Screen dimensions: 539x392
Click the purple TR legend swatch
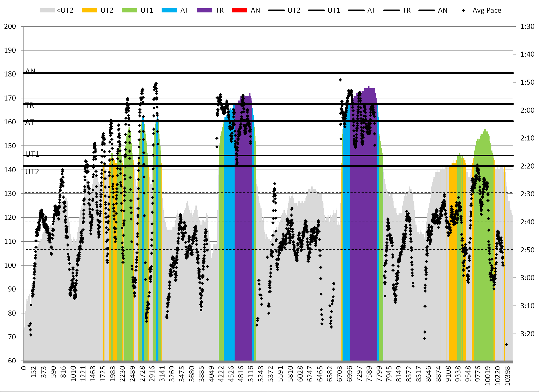click(204, 10)
